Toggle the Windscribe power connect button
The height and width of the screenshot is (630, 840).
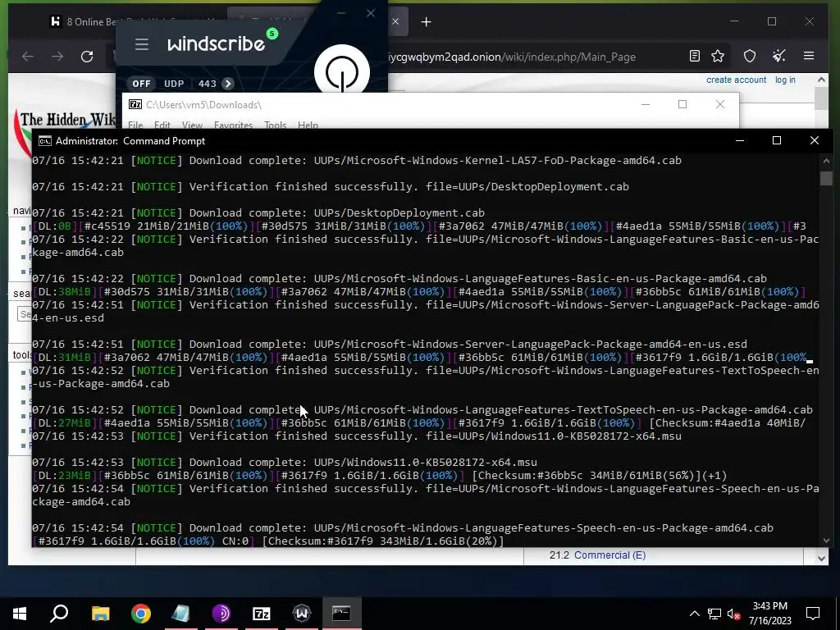[342, 71]
